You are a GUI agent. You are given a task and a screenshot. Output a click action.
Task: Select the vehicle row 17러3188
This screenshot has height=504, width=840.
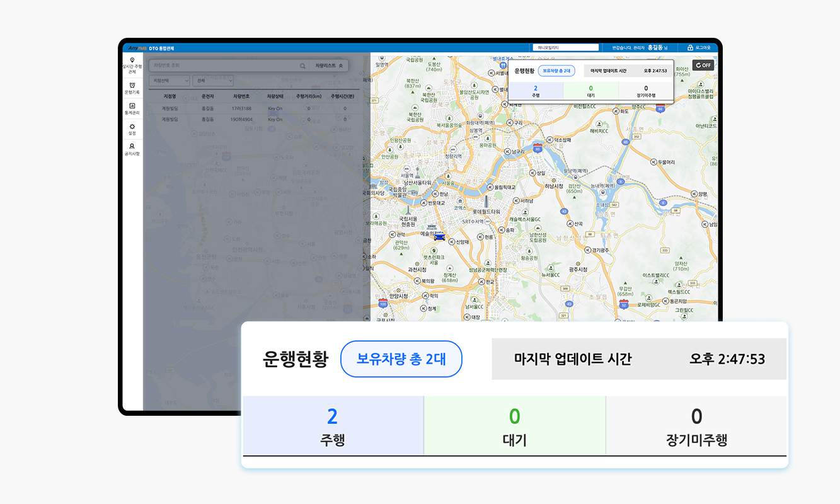tap(243, 108)
